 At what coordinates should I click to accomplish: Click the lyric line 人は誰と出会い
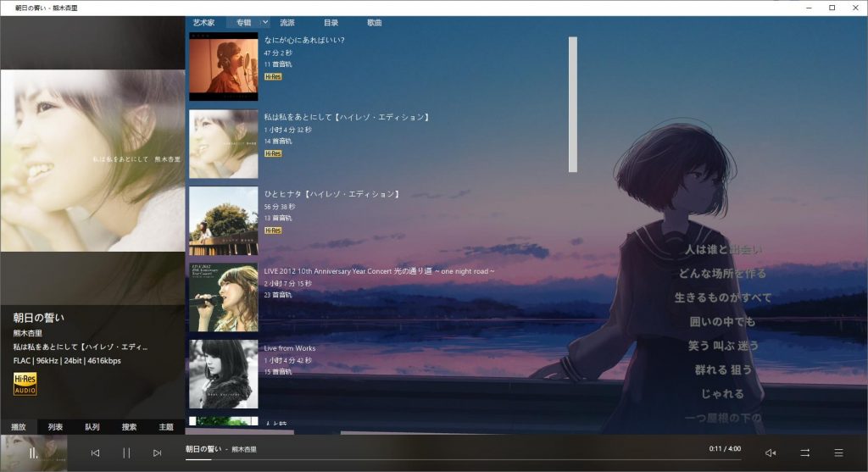(x=723, y=249)
